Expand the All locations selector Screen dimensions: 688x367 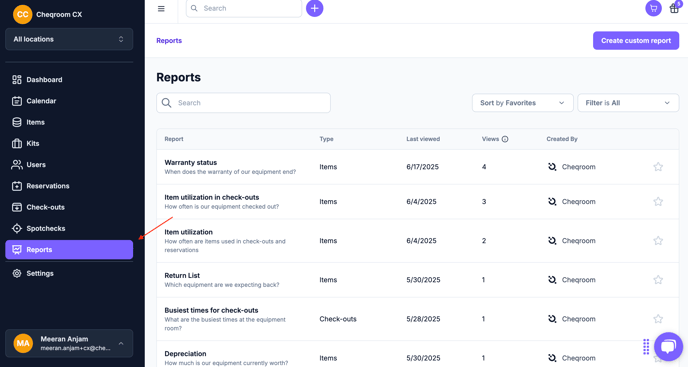69,39
